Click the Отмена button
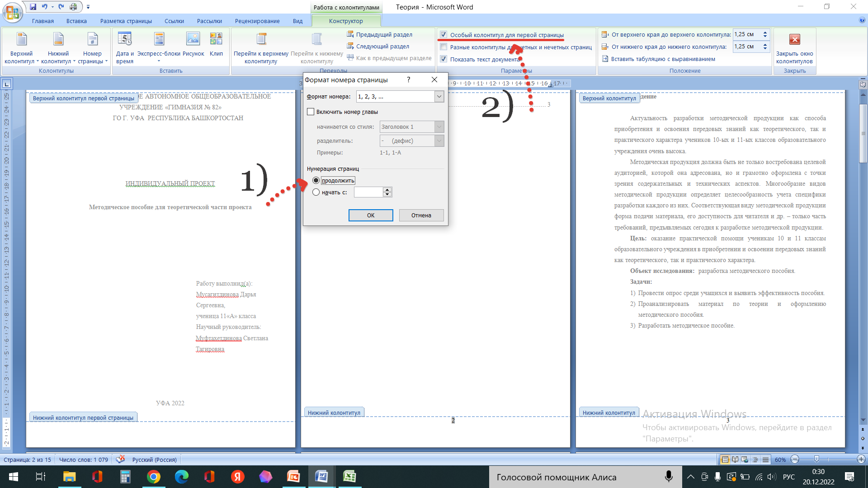The width and height of the screenshot is (868, 488). tap(421, 215)
